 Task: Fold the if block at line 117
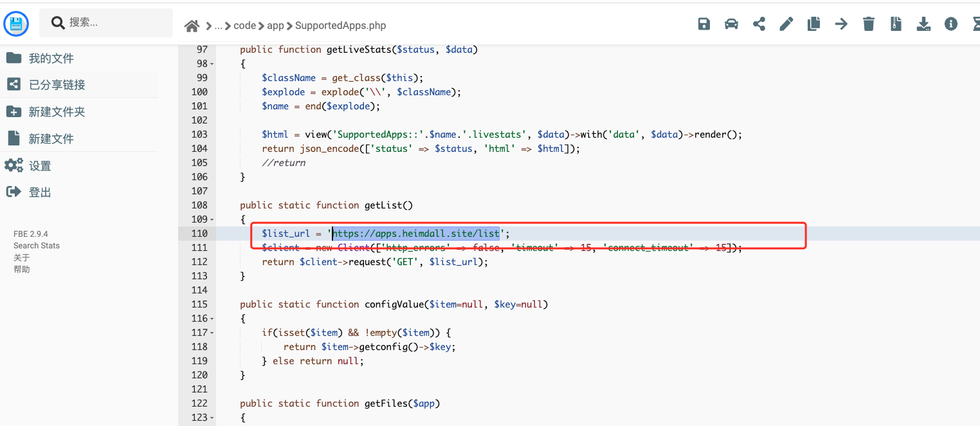[x=212, y=333]
